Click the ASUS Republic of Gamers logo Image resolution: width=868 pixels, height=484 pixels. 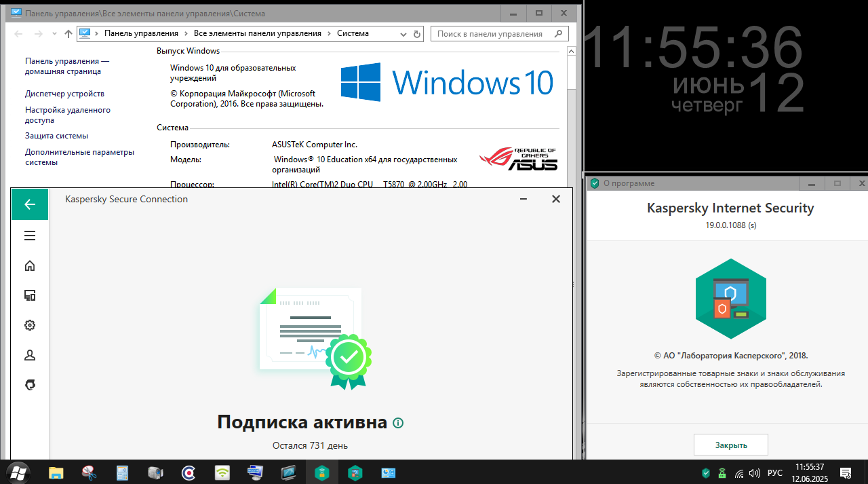pyautogui.click(x=518, y=160)
